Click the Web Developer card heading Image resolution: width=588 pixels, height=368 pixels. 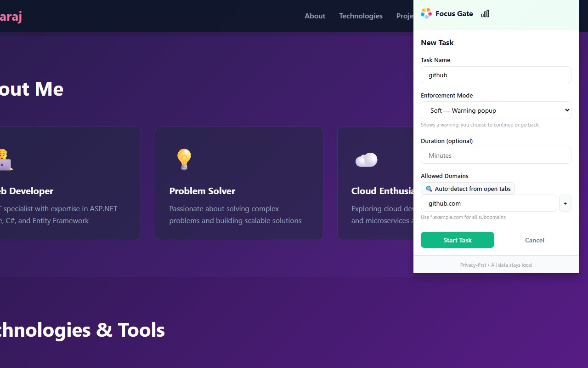coord(27,191)
